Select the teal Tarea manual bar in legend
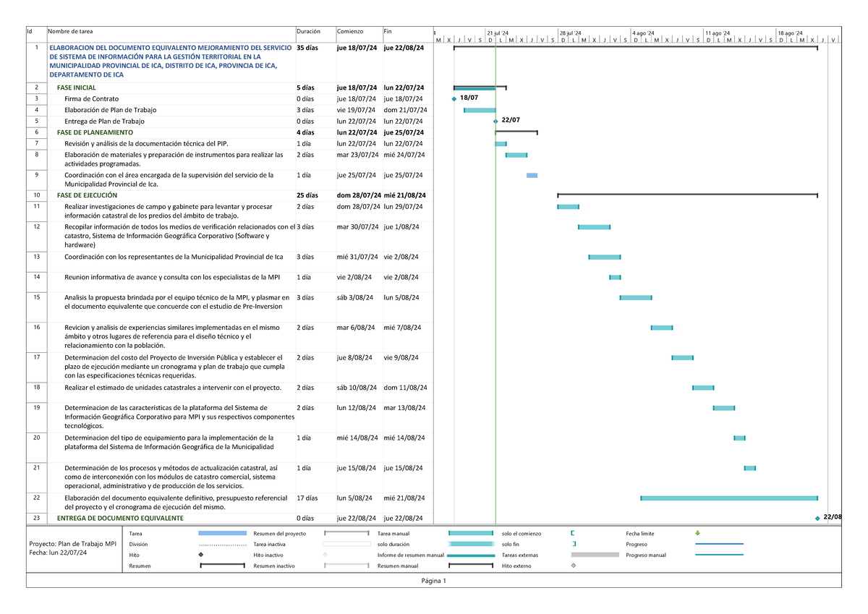The image size is (868, 614). point(472,533)
